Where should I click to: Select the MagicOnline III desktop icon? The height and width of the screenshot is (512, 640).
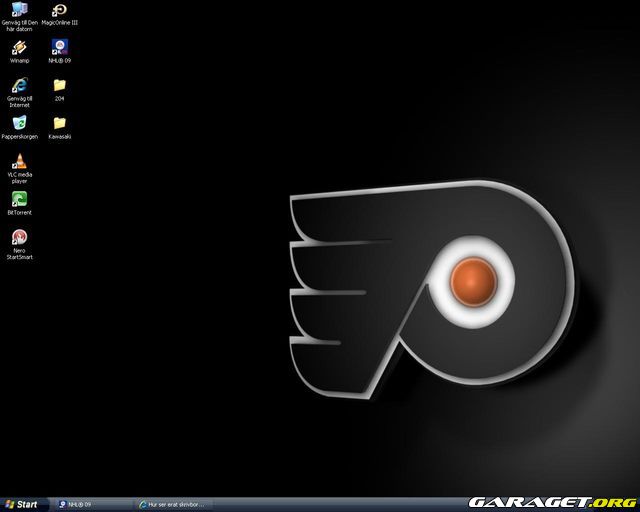59,10
